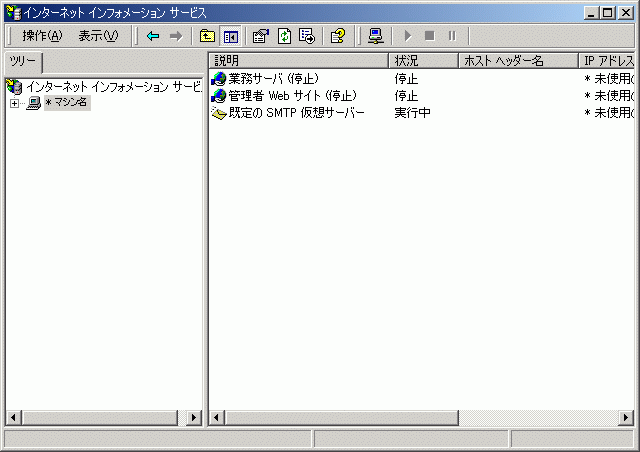Image resolution: width=640 pixels, height=452 pixels.
Task: Sort by IP アドレス column header
Action: tap(607, 61)
